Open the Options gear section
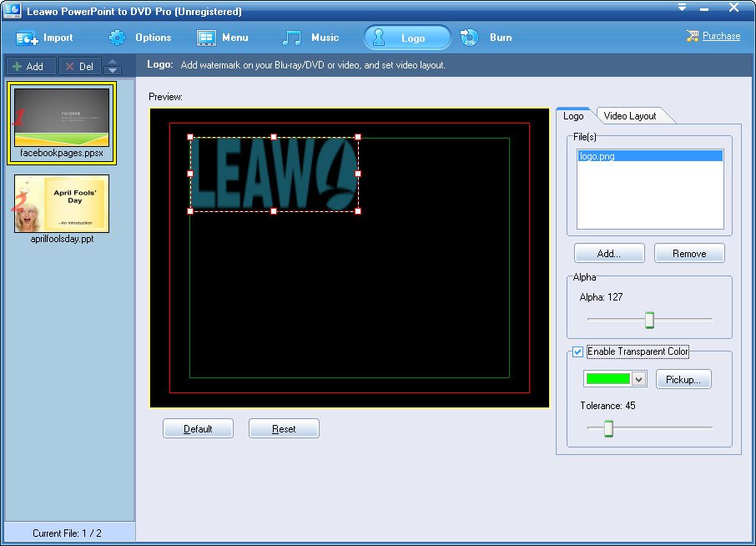This screenshot has height=546, width=756. (x=140, y=38)
